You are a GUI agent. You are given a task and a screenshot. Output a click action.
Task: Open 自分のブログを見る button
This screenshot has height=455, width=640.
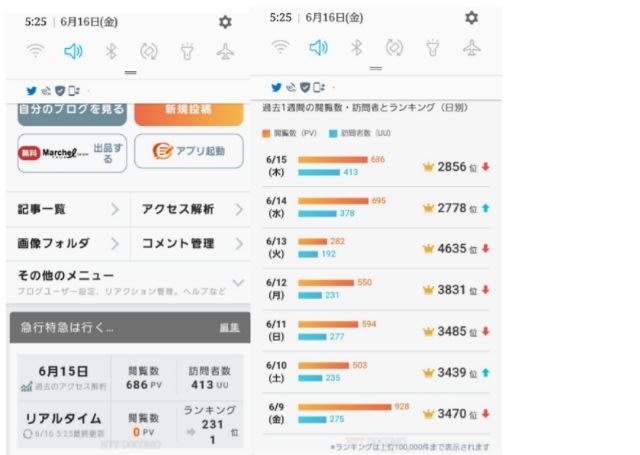coord(70,107)
